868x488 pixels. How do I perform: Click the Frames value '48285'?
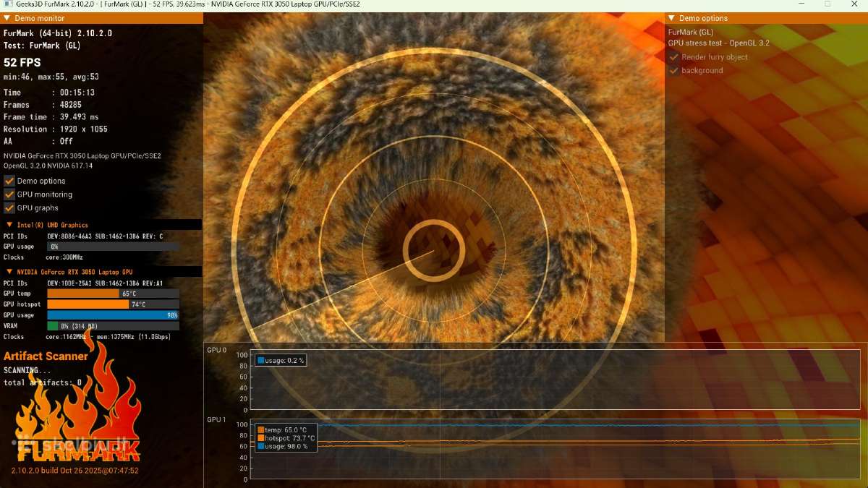coord(71,105)
